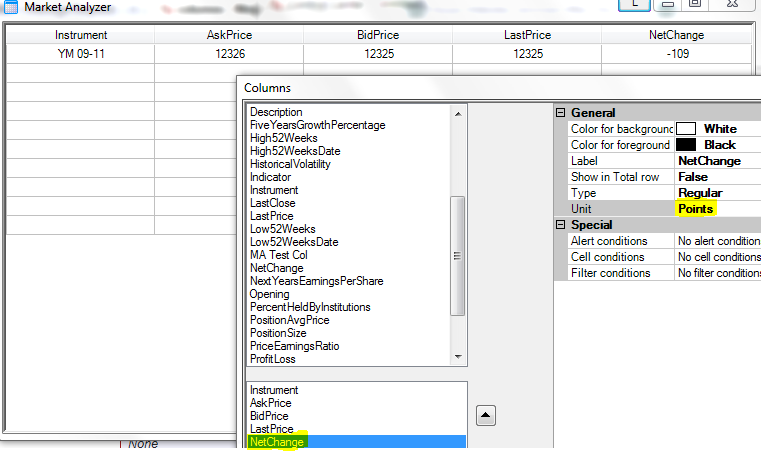Select Low52WeeksDate in available columns
761x451 pixels.
(294, 242)
